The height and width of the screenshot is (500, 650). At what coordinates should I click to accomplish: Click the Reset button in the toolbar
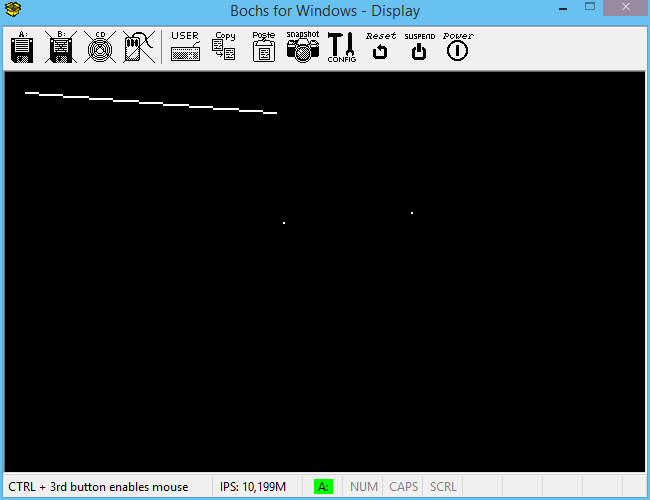point(381,47)
